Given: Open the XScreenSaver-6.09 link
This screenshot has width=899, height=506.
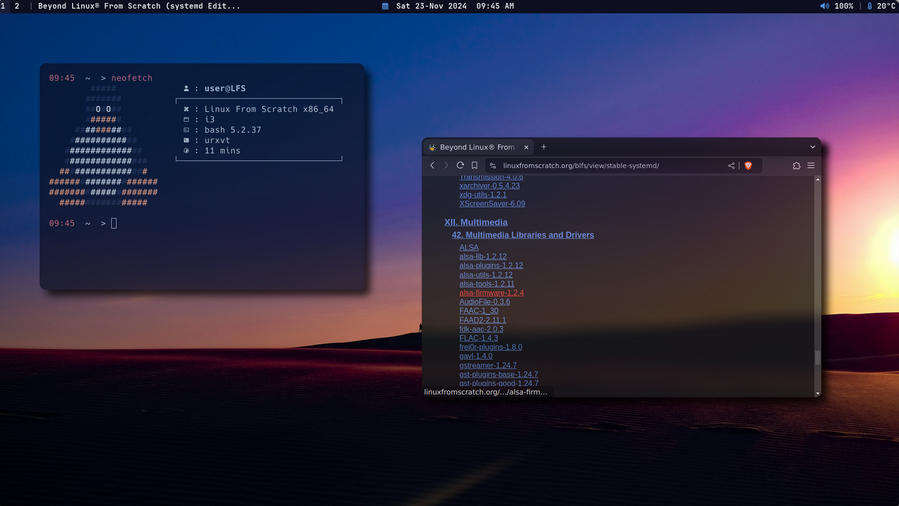Looking at the screenshot, I should pyautogui.click(x=492, y=203).
